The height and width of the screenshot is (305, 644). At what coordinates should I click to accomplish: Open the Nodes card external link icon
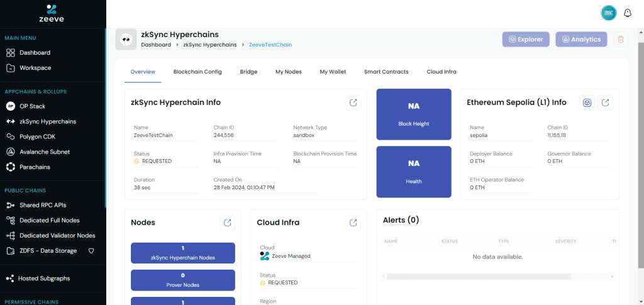[x=228, y=223]
